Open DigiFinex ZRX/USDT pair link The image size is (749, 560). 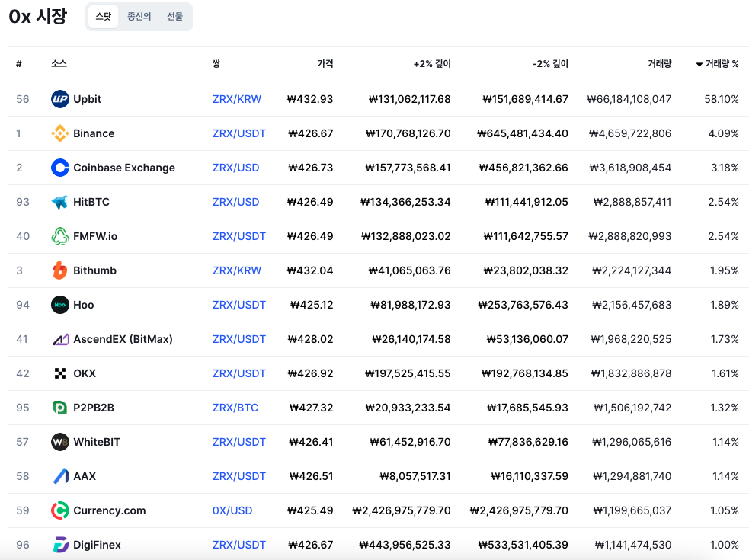(238, 545)
